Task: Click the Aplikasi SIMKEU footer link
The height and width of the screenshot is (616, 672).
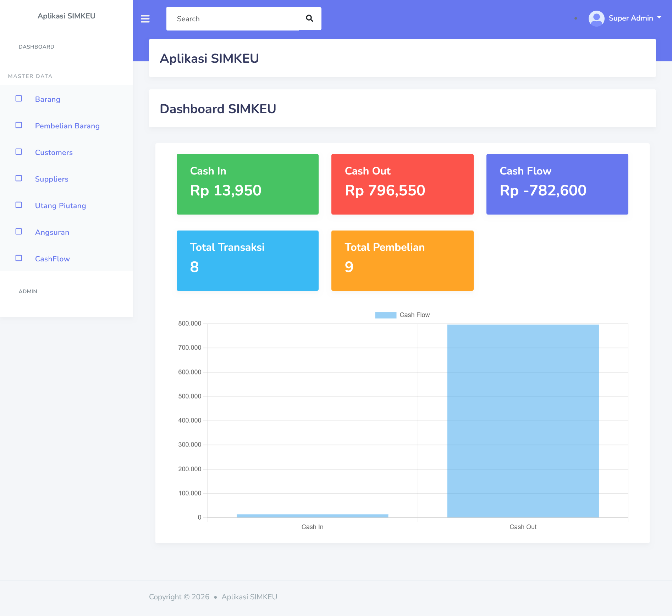Action: (249, 597)
